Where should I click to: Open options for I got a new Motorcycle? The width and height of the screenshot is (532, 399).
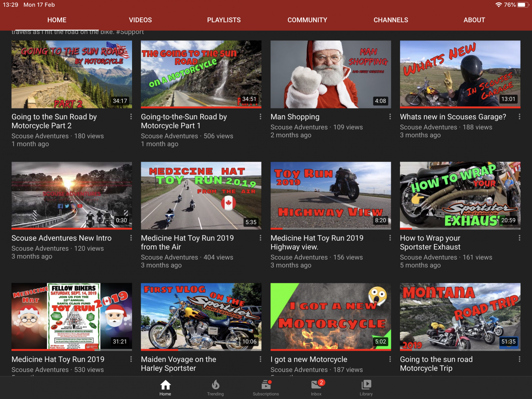click(x=390, y=359)
